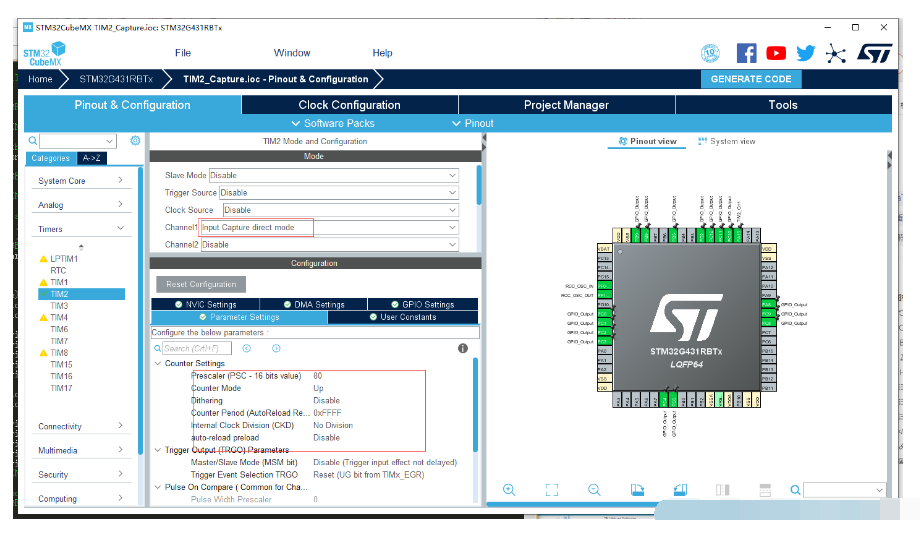Expand the Analog category
Viewport: 921px width, 543px height.
tap(81, 205)
